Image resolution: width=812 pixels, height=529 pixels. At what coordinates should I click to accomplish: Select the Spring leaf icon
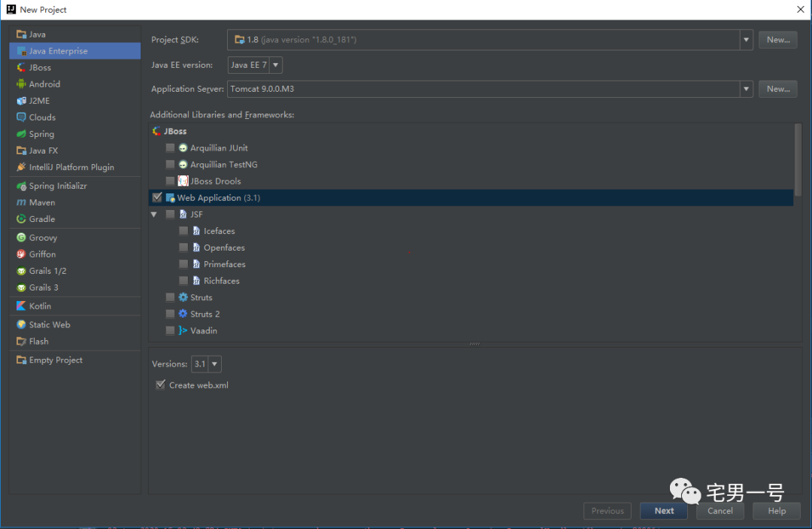21,134
